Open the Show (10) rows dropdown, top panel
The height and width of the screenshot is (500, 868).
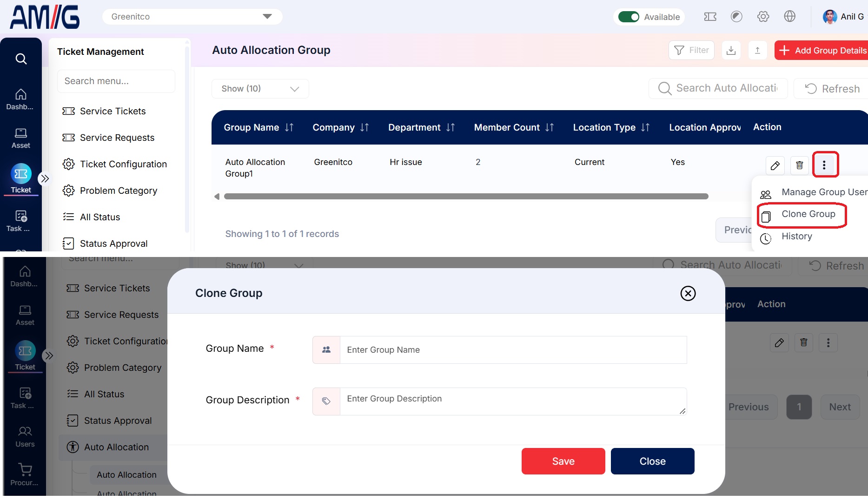(260, 89)
